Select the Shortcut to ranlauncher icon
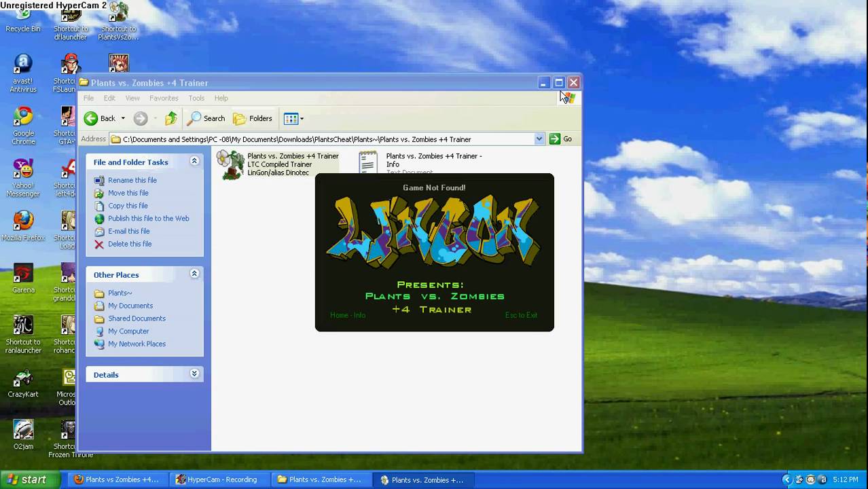 click(x=23, y=334)
